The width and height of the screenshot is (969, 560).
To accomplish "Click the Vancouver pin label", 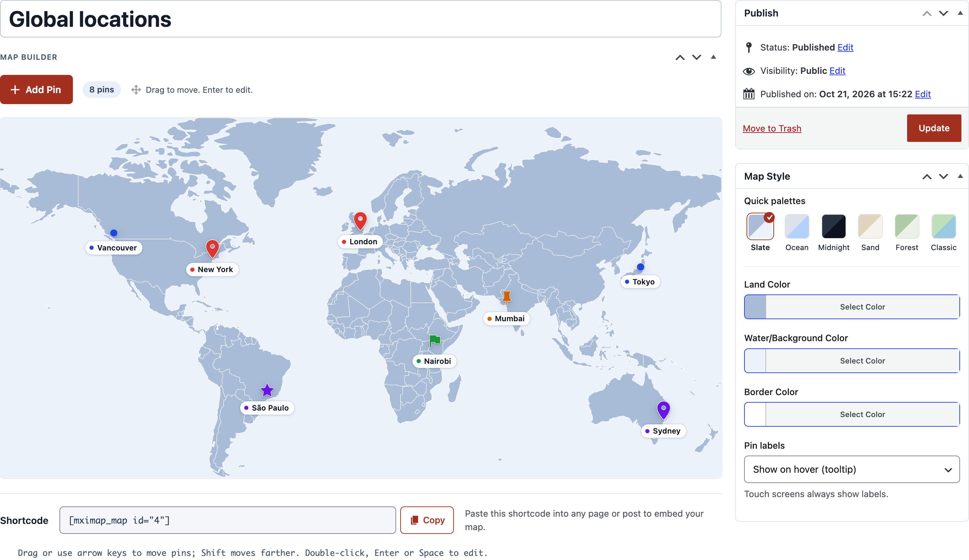I will tap(113, 248).
